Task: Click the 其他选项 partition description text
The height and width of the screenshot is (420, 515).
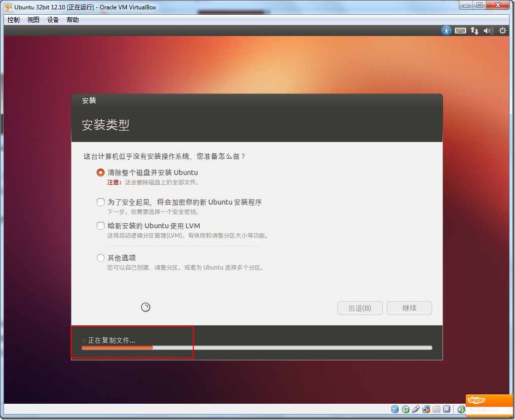Action: [x=185, y=267]
